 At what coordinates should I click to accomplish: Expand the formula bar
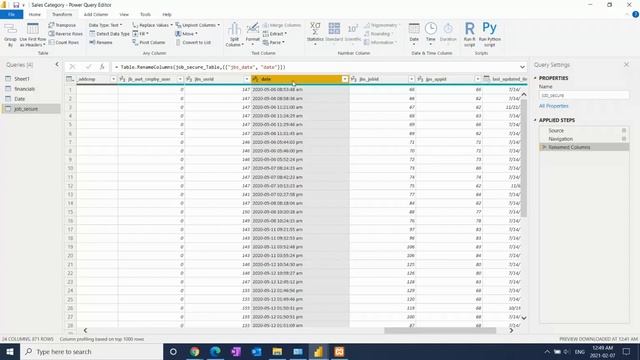pyautogui.click(x=522, y=67)
